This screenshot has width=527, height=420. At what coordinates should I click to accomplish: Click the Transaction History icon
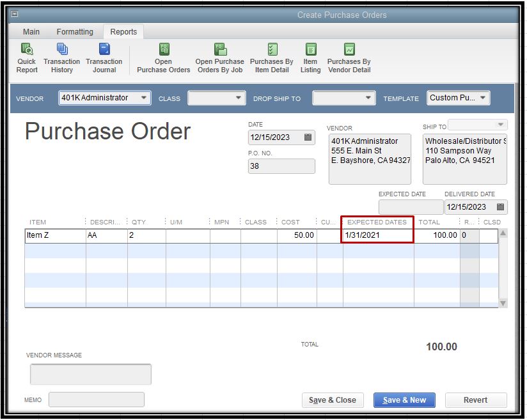(x=62, y=50)
